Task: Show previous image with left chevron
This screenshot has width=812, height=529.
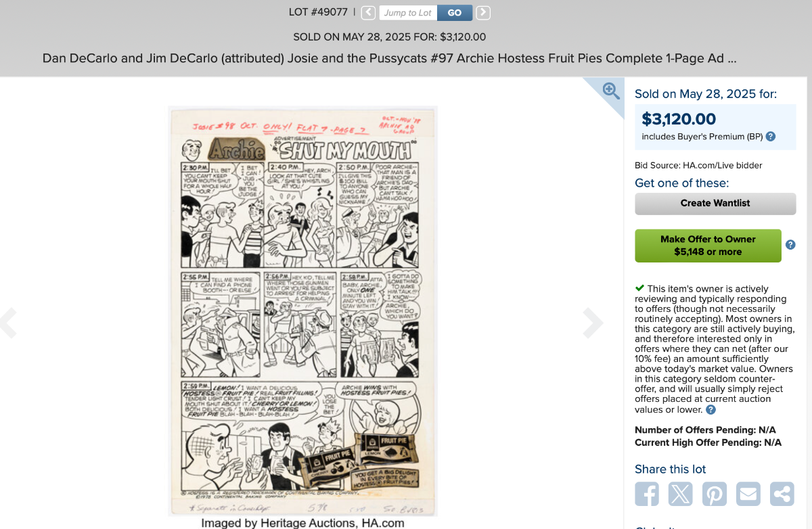Action: [8, 323]
